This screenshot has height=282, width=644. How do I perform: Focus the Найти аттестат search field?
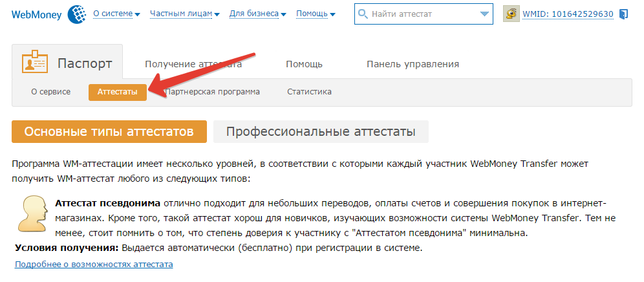click(424, 14)
